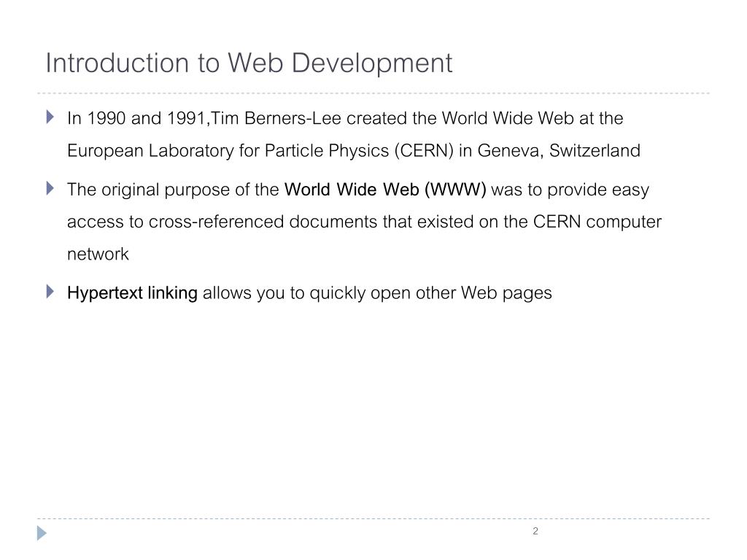Click the large triangle icon in the footer
This screenshot has height=560, width=747.
(42, 533)
